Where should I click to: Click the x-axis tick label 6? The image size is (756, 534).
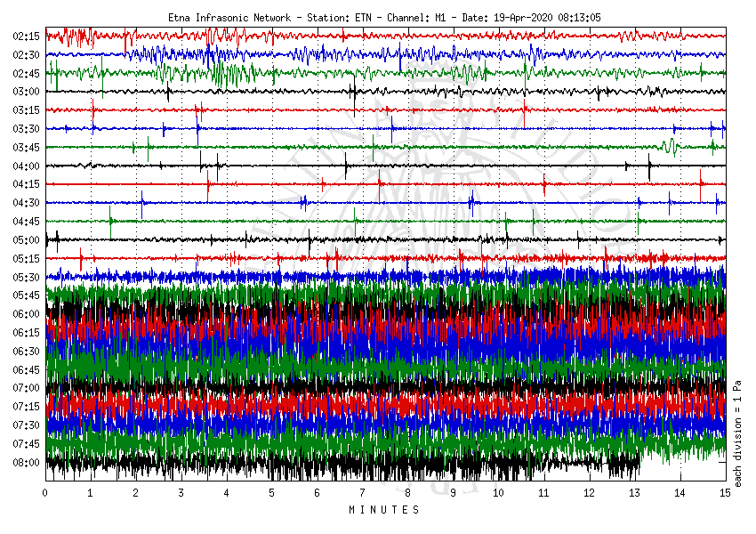click(x=318, y=492)
